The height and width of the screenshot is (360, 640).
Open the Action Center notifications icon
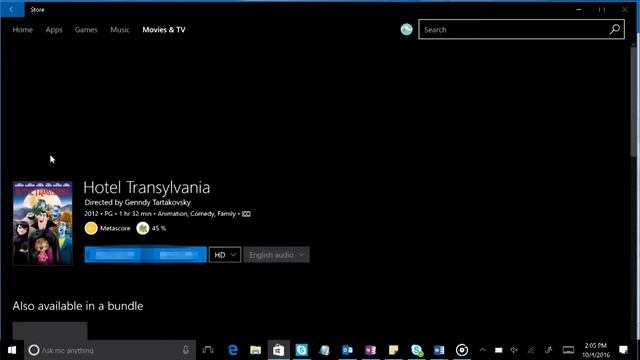(623, 350)
